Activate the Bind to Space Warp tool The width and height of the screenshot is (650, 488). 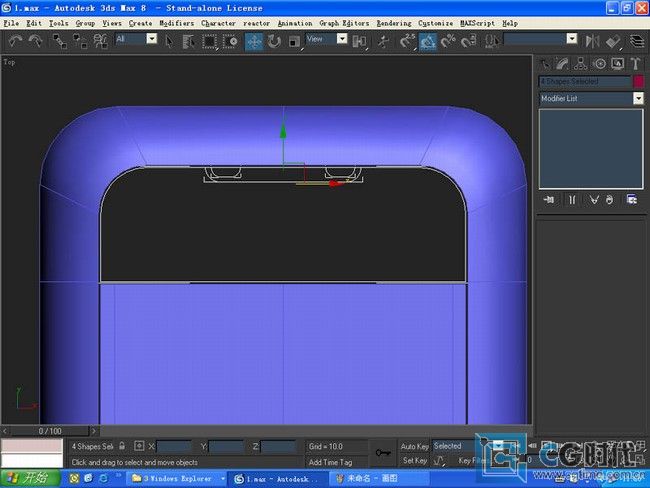click(x=100, y=41)
